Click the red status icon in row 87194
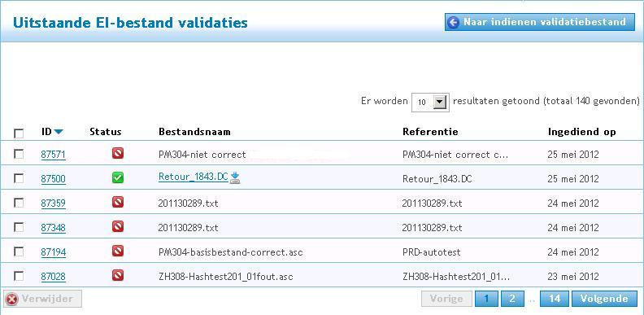 118,251
